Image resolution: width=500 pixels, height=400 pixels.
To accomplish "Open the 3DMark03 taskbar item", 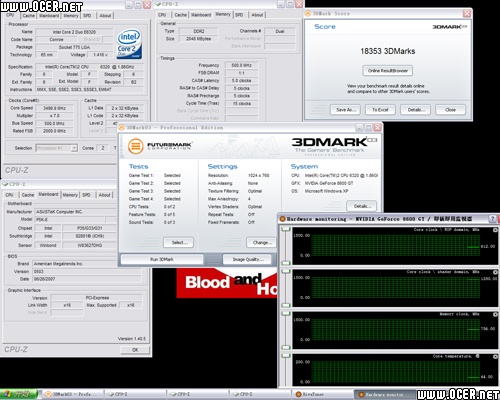I will pos(73,394).
